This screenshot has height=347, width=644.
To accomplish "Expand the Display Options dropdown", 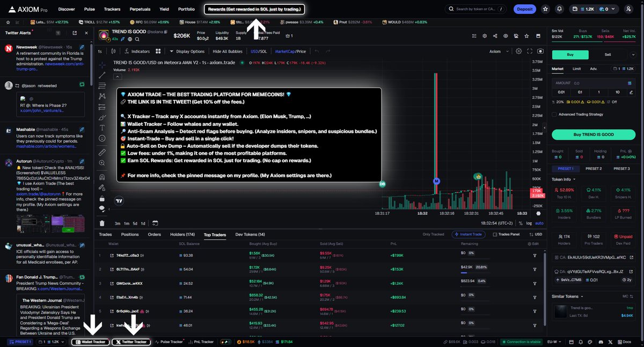I will click(187, 51).
